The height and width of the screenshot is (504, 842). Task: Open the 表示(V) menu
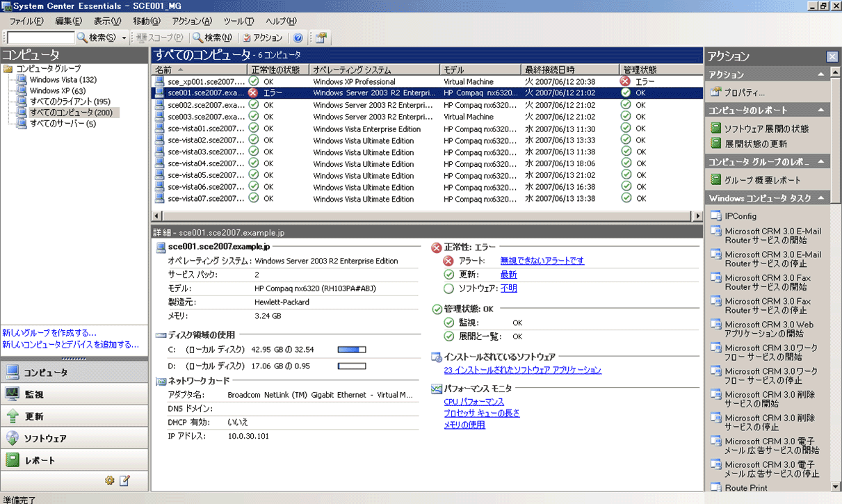(x=107, y=22)
